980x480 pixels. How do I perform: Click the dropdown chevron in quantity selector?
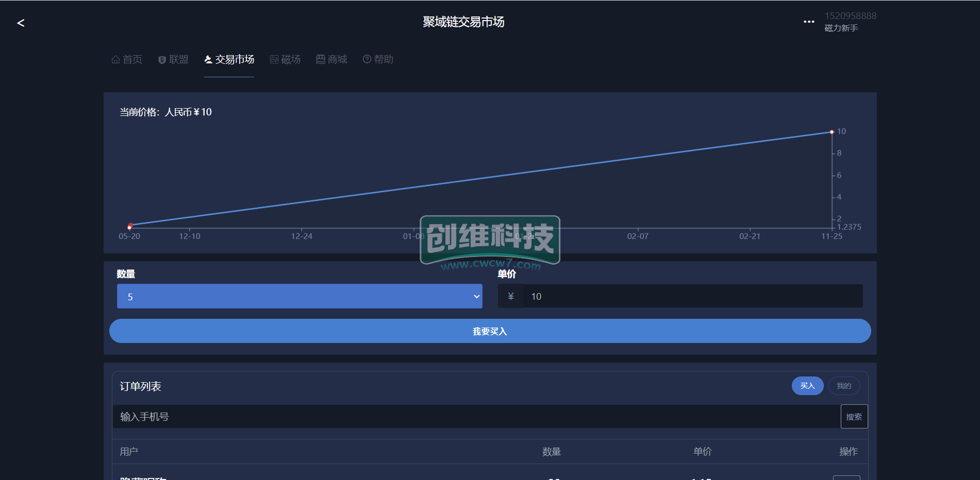[x=476, y=297]
